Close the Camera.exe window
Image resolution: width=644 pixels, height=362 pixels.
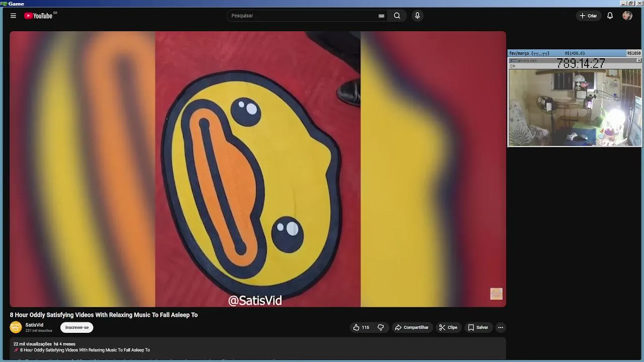tap(639, 61)
